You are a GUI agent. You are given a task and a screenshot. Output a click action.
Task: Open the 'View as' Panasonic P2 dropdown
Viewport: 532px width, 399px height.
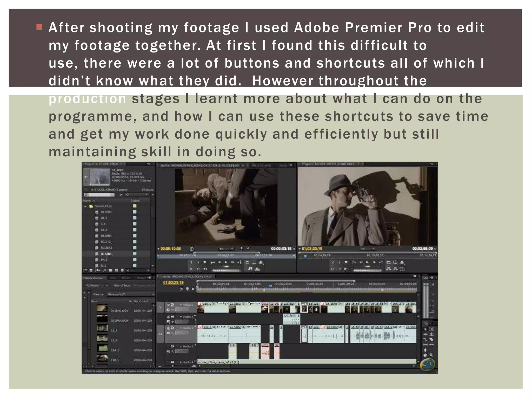click(130, 295)
